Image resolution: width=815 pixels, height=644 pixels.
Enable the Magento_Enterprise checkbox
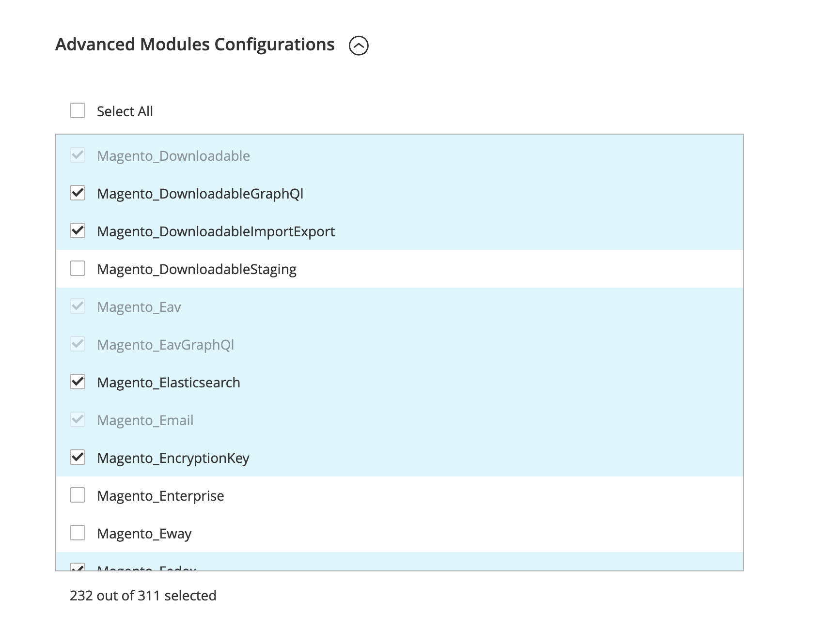point(78,495)
